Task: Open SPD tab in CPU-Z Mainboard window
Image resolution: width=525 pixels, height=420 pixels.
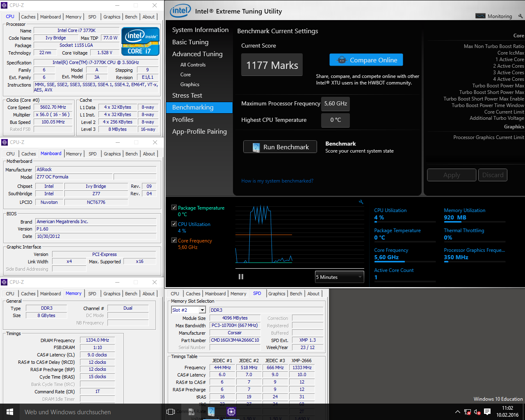Action: (x=93, y=154)
